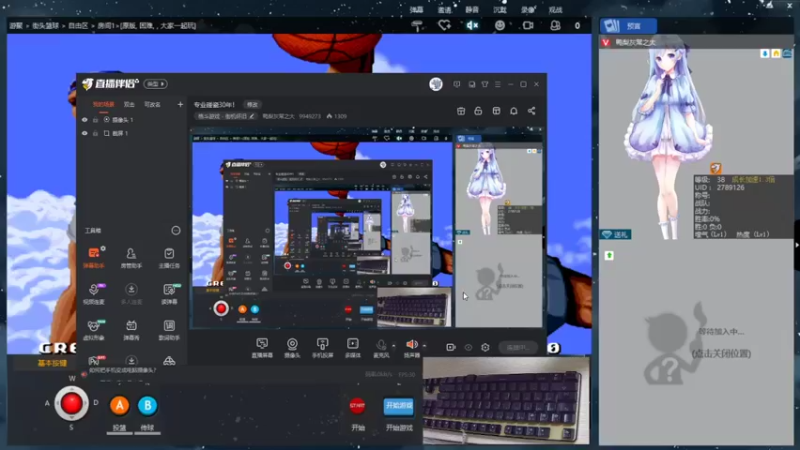Open the notification bell above preview

click(x=514, y=111)
